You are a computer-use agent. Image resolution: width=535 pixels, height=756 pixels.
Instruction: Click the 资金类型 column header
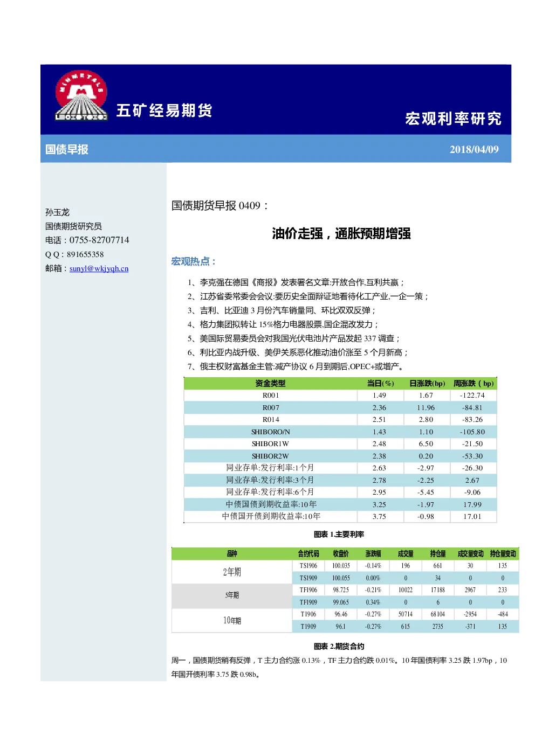tap(270, 384)
